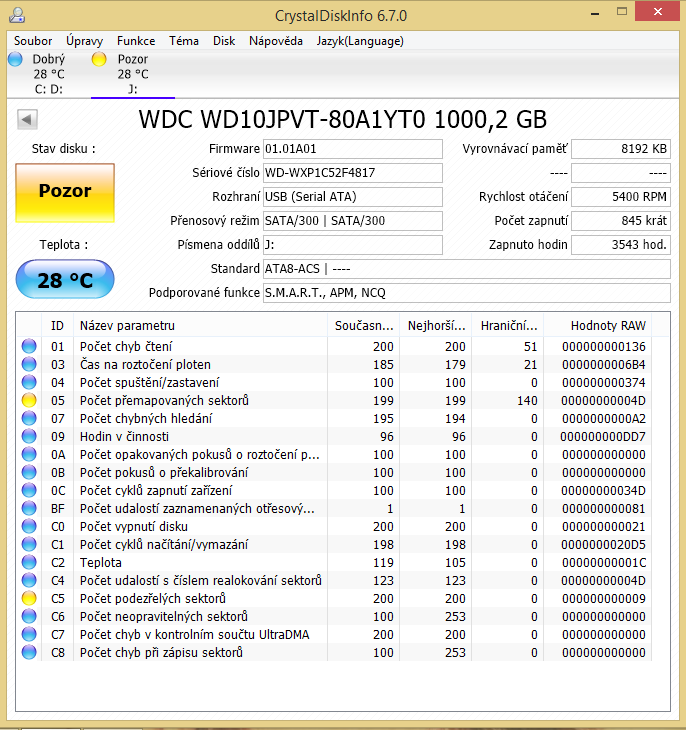Select the Počet přemapovaných sektorů row
Image resolution: width=687 pixels, height=730 pixels.
click(200, 400)
